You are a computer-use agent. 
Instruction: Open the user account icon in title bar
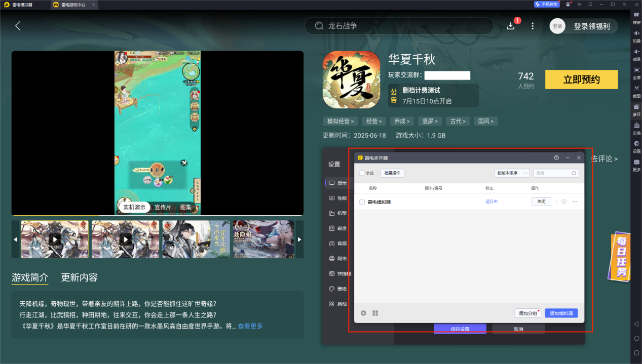569,4
